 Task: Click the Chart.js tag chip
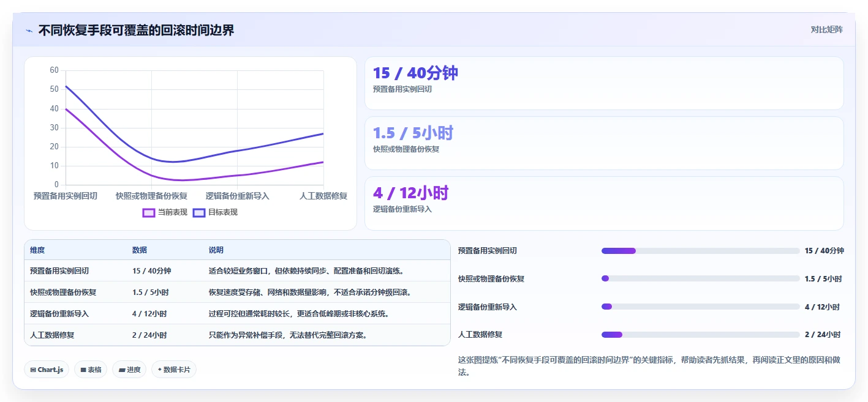47,370
